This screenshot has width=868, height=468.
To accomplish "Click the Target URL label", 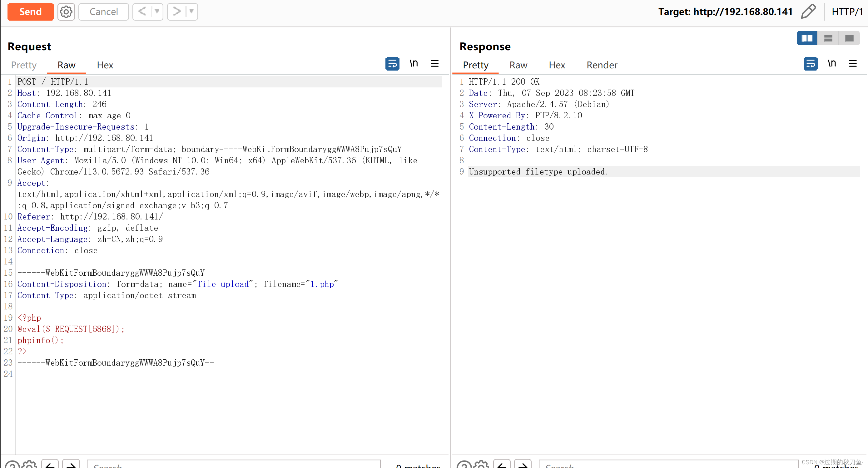I will [725, 12].
